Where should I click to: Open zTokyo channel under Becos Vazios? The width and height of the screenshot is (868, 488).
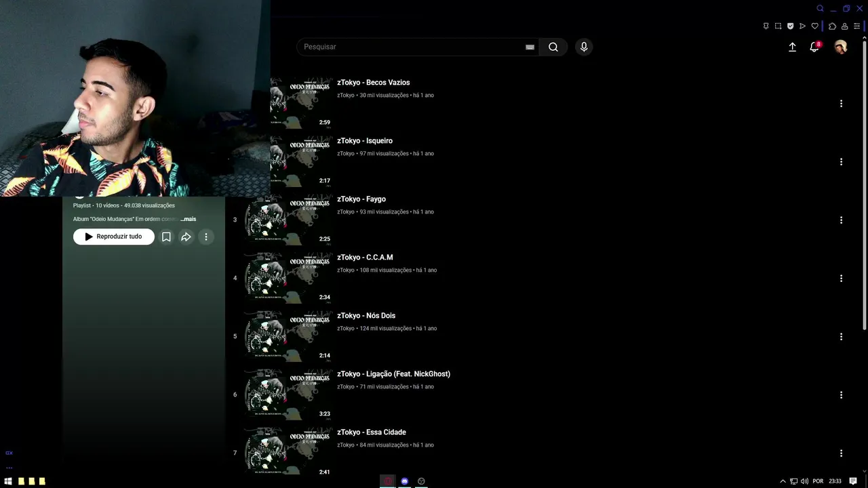(346, 96)
